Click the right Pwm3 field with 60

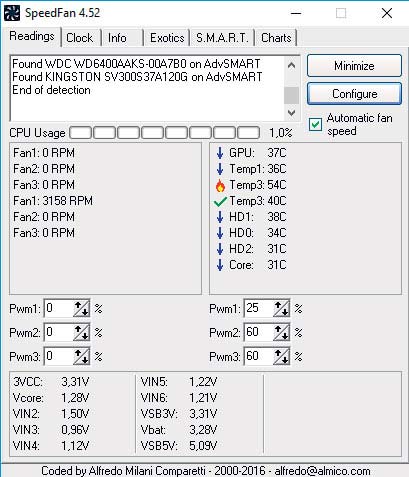tap(259, 356)
